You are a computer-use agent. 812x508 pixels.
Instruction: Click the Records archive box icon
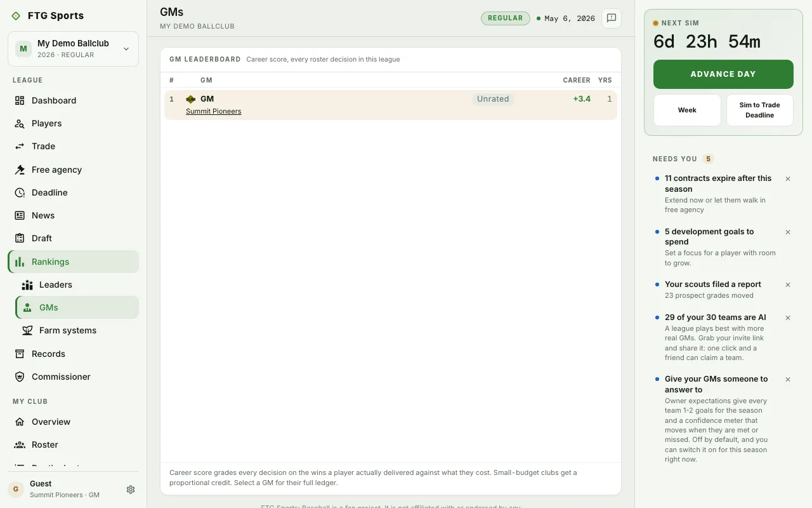(x=20, y=354)
